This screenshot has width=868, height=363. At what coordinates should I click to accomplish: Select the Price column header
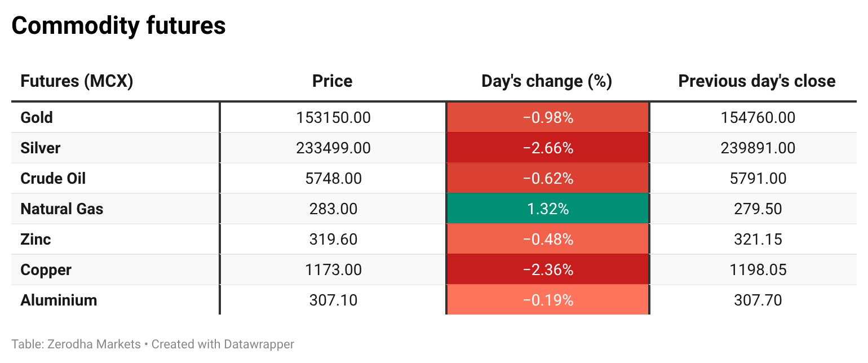coord(332,81)
